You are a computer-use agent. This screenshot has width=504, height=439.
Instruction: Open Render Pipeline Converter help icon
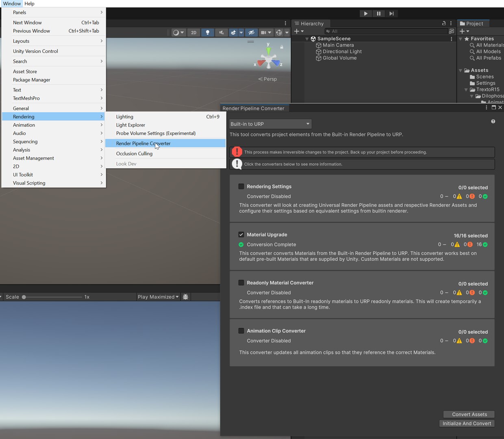pyautogui.click(x=493, y=122)
